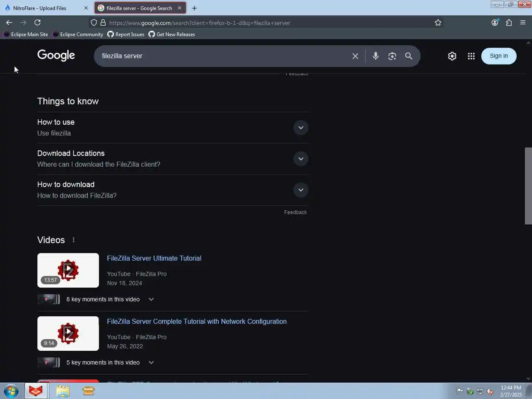Open the box icon taskbar application
Viewport: 532px width, 399px height.
89,391
